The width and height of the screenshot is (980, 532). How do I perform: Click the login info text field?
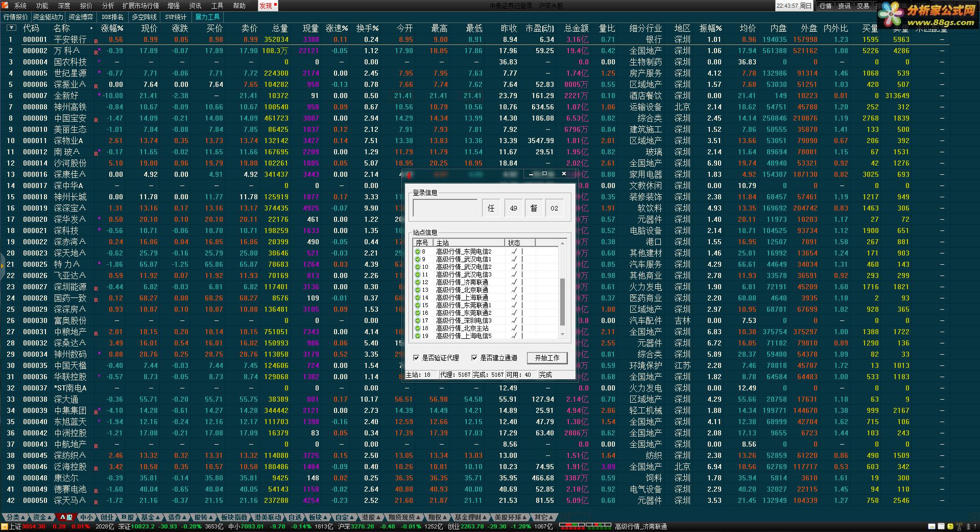click(445, 208)
